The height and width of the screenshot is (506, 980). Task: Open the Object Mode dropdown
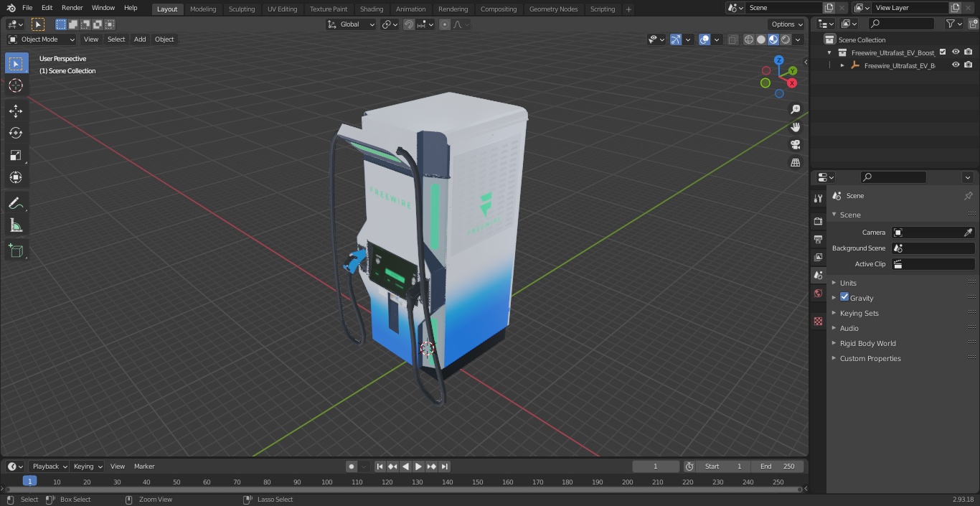[42, 39]
